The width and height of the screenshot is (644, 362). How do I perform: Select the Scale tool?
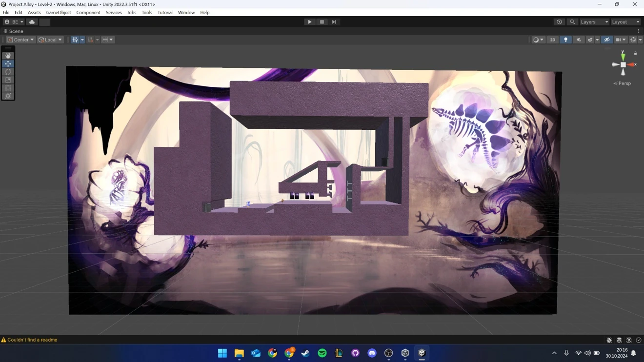tap(8, 80)
